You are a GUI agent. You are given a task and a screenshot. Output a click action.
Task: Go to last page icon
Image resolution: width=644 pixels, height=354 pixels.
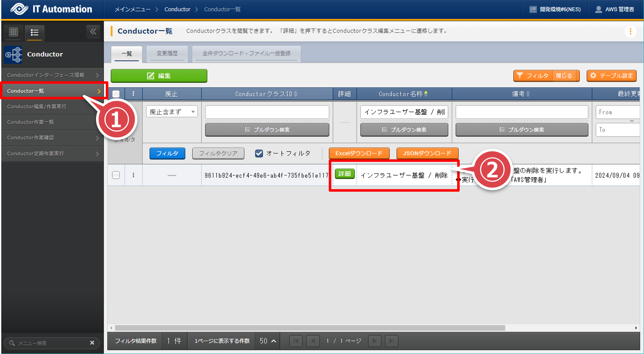coord(391,341)
